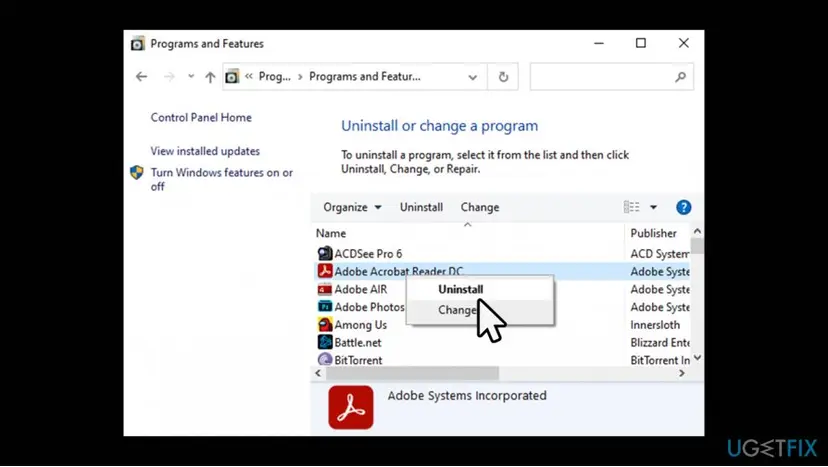
Task: Click the vertical scrollbar up arrow
Action: [697, 231]
